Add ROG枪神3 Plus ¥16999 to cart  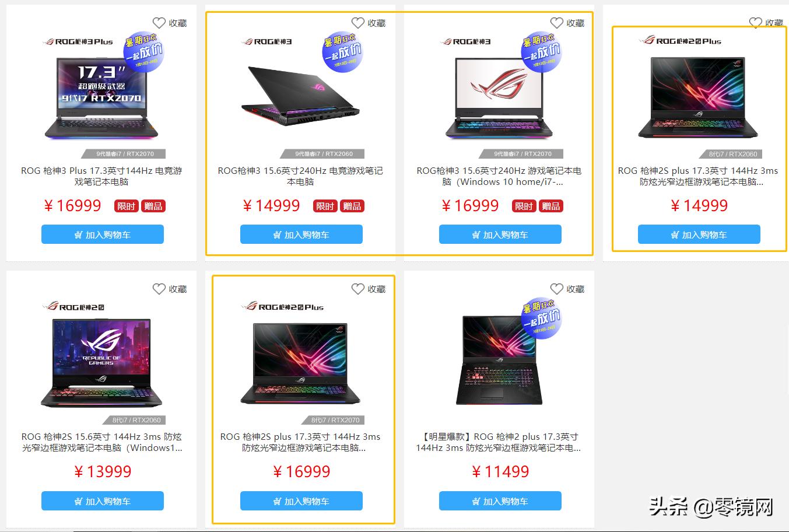click(103, 235)
